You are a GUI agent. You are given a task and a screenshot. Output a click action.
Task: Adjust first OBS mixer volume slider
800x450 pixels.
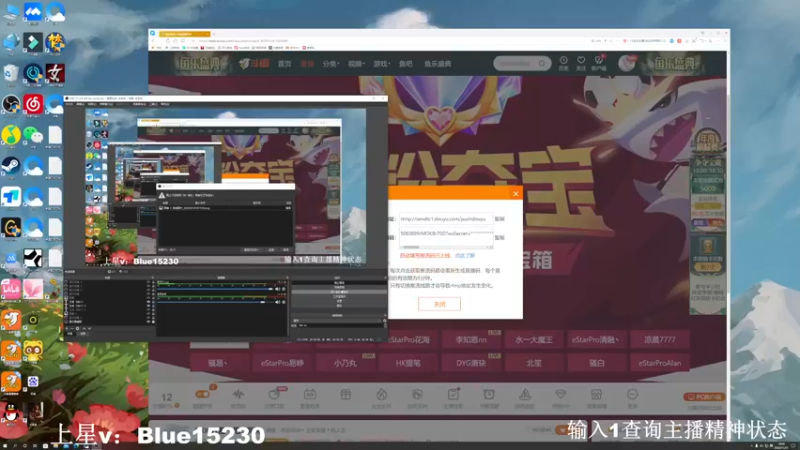click(x=215, y=289)
